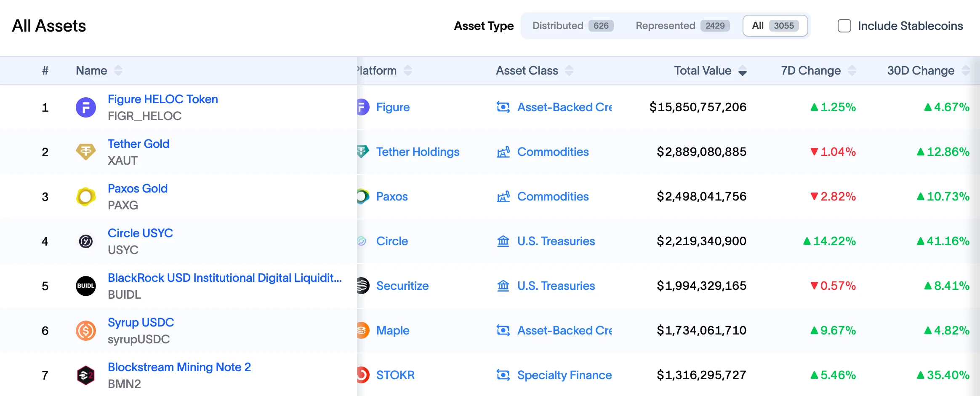The image size is (980, 396).
Task: Click the 41.16% 30D change value
Action: [943, 241]
